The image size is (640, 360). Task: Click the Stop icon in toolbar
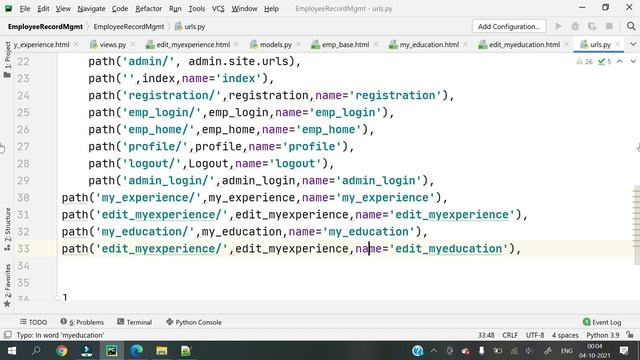609,27
